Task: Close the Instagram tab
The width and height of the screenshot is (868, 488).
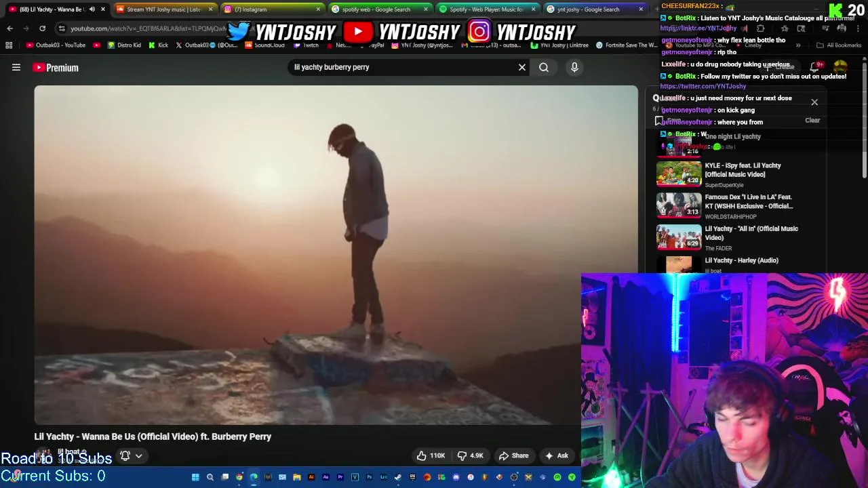Action: (x=318, y=9)
